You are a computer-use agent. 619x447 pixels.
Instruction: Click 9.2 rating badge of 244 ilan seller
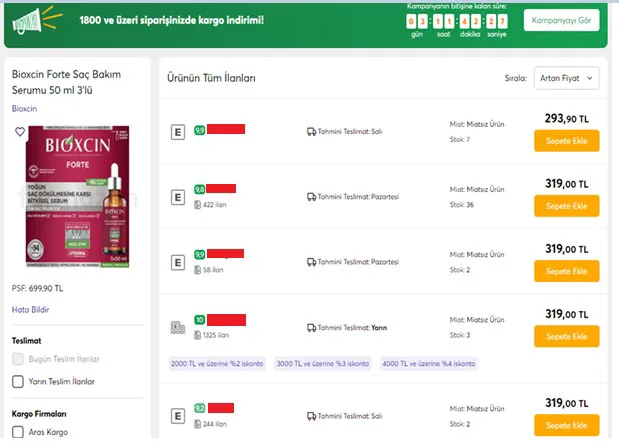(x=199, y=408)
